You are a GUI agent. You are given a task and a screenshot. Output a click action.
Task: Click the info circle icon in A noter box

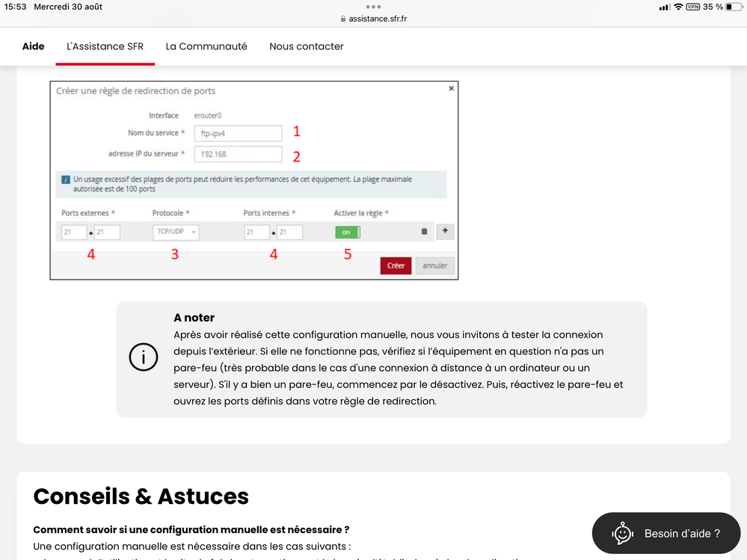tap(144, 358)
